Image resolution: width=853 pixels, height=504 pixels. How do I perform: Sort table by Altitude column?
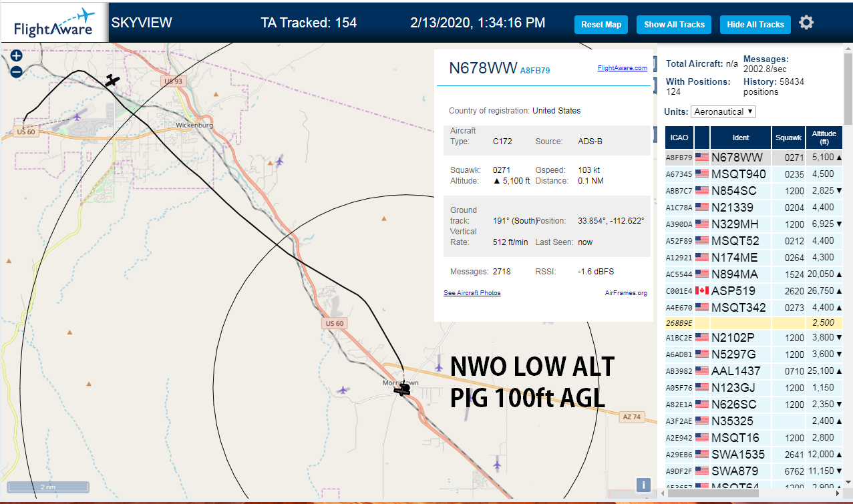[x=824, y=138]
